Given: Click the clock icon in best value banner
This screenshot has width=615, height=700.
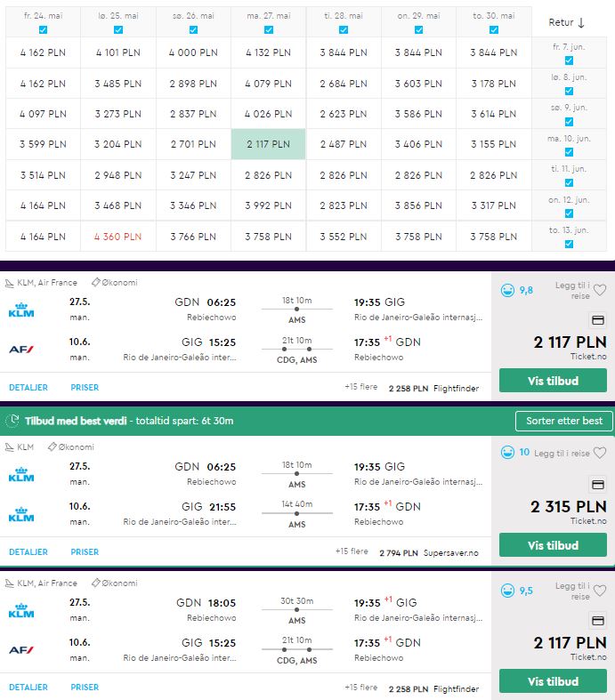Looking at the screenshot, I should coord(13,420).
